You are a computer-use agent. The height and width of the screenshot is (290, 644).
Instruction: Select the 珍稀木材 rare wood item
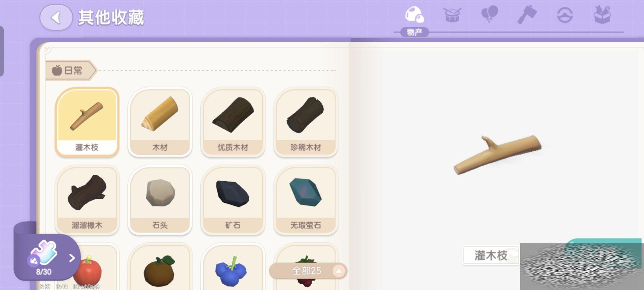[x=306, y=122]
